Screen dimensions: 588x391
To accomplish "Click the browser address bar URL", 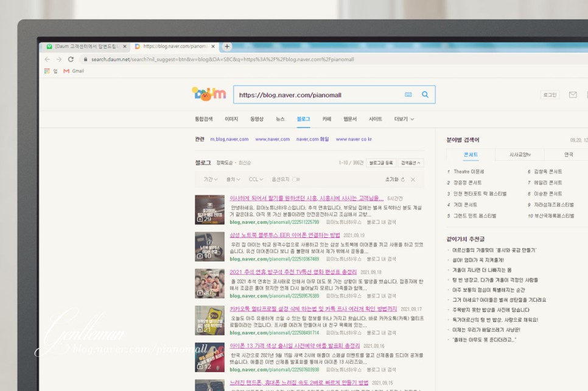I will (x=222, y=59).
